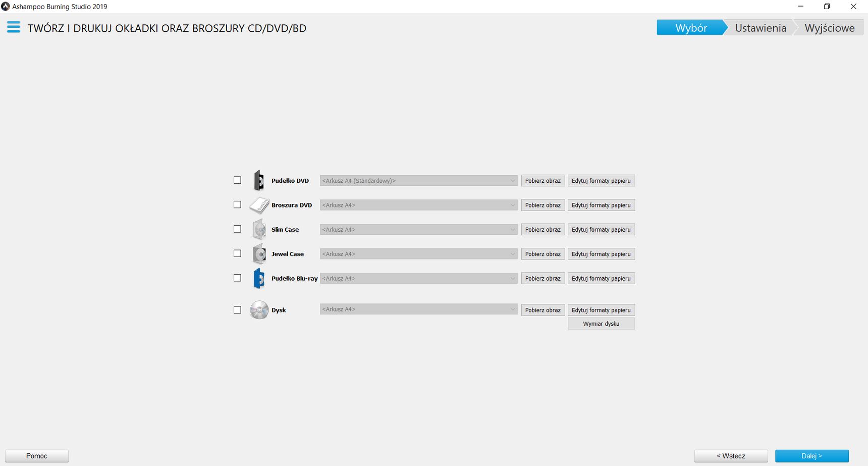This screenshot has width=868, height=466.
Task: Click the Pudełko DVD label
Action: [290, 181]
